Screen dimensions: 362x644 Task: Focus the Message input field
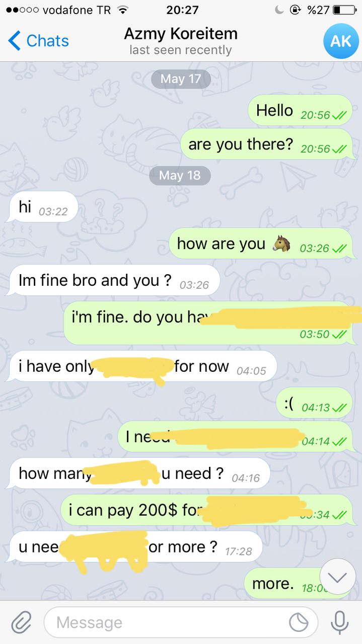[181, 623]
